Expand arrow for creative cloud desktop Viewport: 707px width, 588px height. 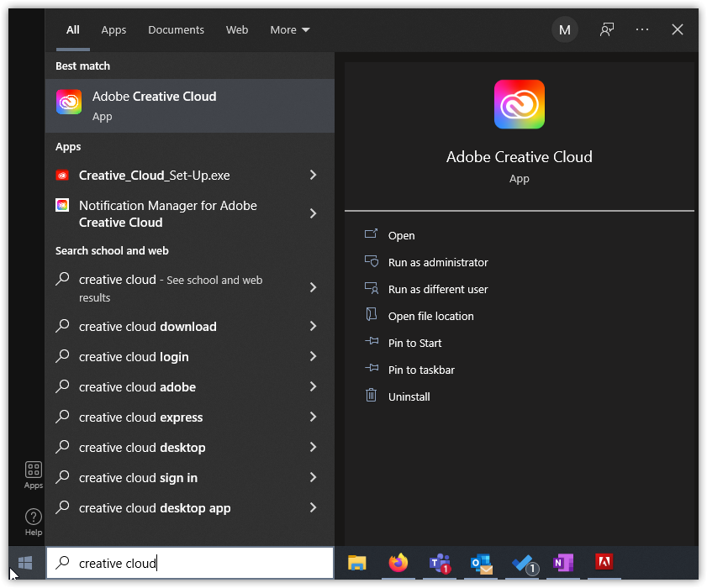click(313, 447)
